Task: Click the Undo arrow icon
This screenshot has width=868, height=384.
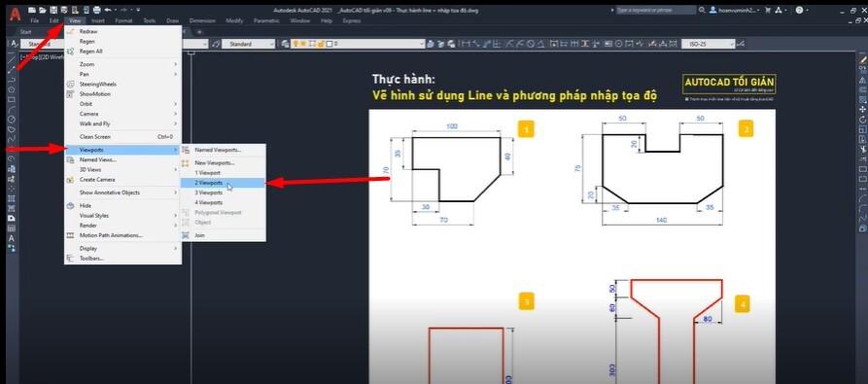Action: click(107, 10)
